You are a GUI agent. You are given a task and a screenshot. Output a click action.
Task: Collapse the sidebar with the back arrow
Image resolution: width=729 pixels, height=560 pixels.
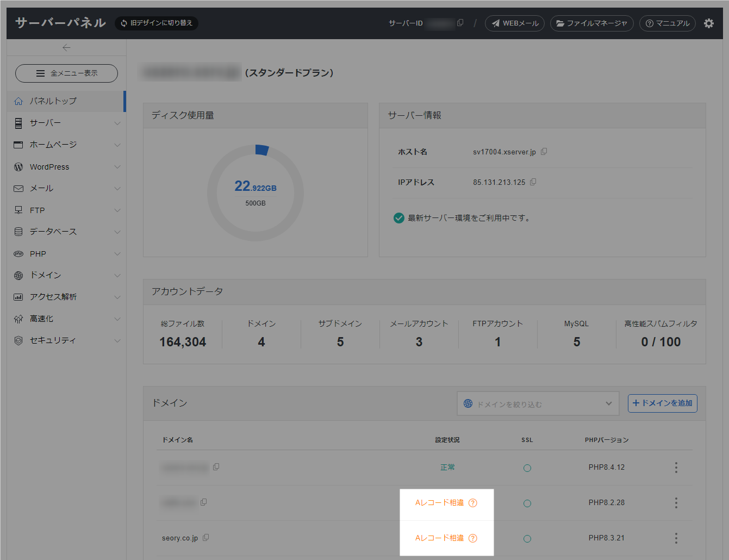pyautogui.click(x=66, y=47)
